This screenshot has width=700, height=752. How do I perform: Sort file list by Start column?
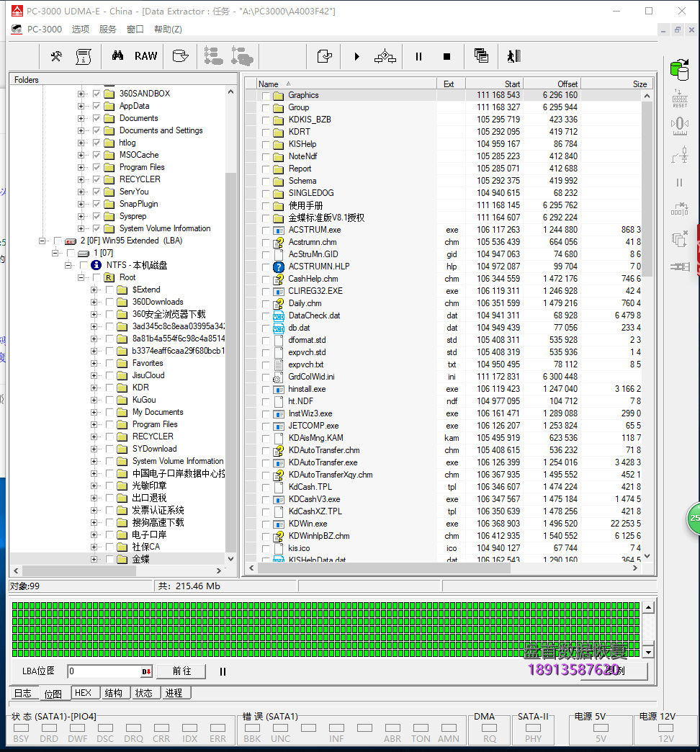(x=493, y=84)
